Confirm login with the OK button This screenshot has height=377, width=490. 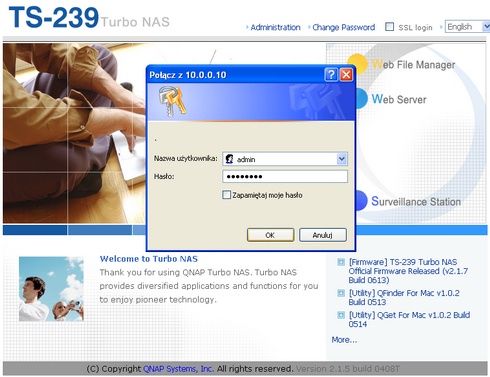(270, 235)
